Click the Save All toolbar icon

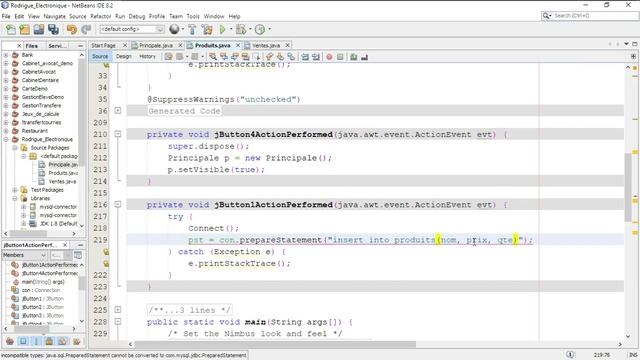point(53,29)
